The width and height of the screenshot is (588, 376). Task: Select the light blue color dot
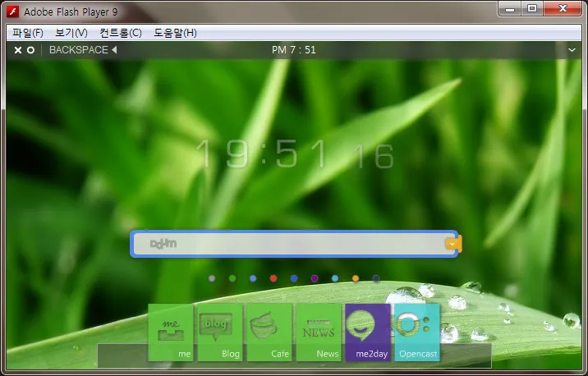pos(253,278)
